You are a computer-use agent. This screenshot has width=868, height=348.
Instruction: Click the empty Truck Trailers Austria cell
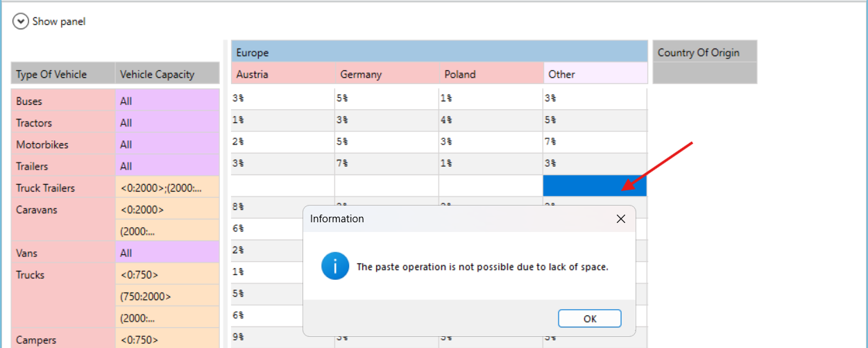[x=283, y=185]
